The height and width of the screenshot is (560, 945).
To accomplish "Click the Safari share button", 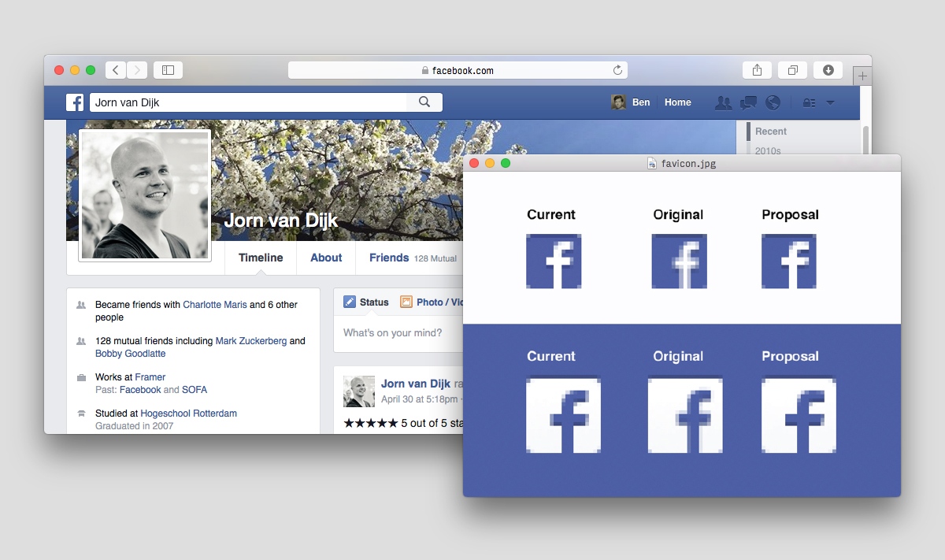I will (x=757, y=70).
